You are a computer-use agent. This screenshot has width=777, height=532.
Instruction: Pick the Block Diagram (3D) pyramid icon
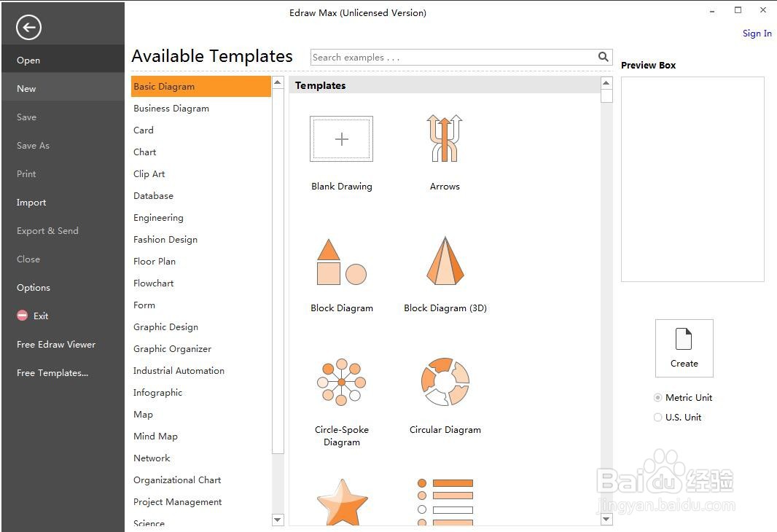445,261
